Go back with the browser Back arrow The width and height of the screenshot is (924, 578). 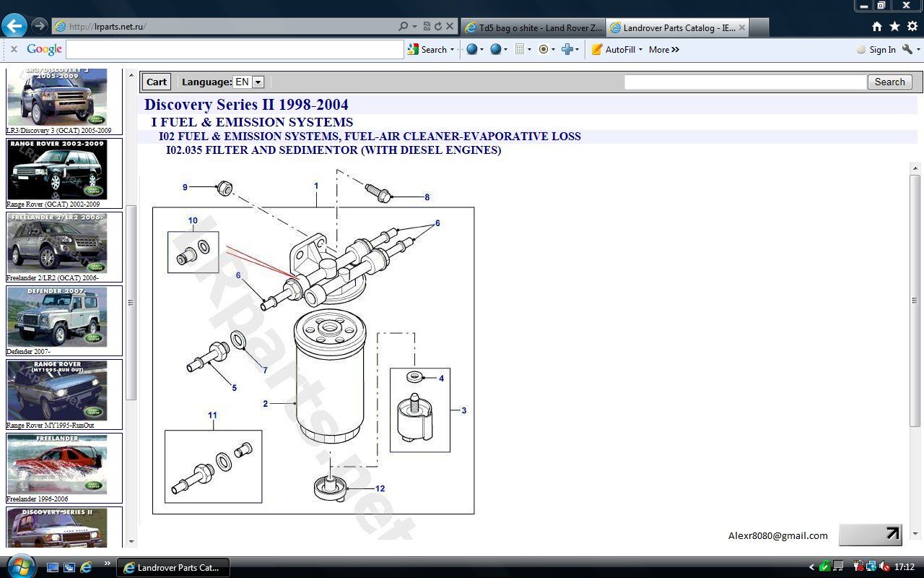[x=14, y=26]
